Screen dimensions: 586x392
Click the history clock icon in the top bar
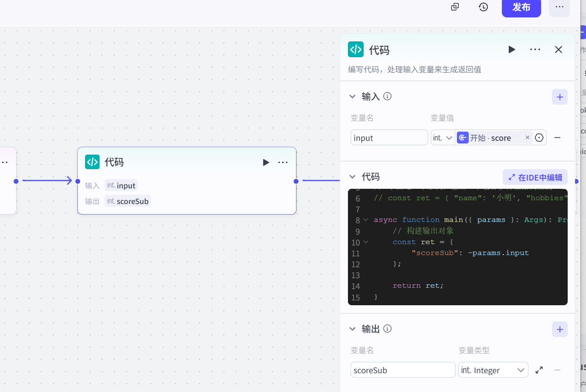pyautogui.click(x=483, y=7)
